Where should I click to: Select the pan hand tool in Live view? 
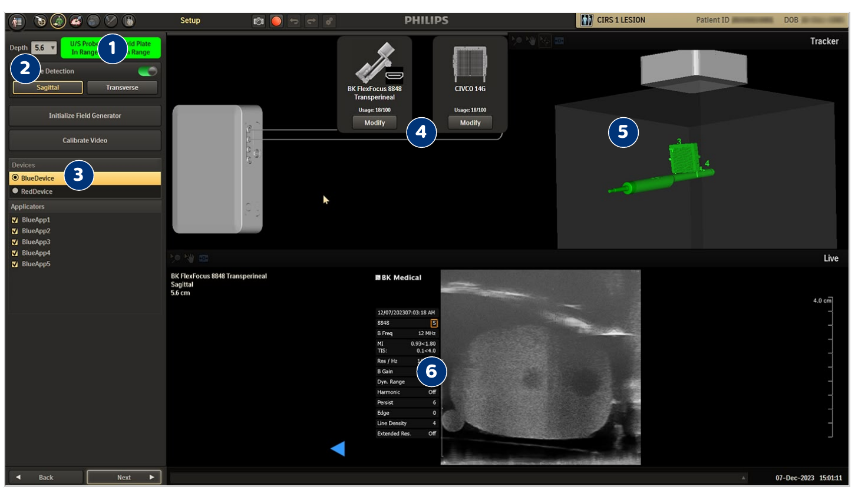click(x=189, y=258)
